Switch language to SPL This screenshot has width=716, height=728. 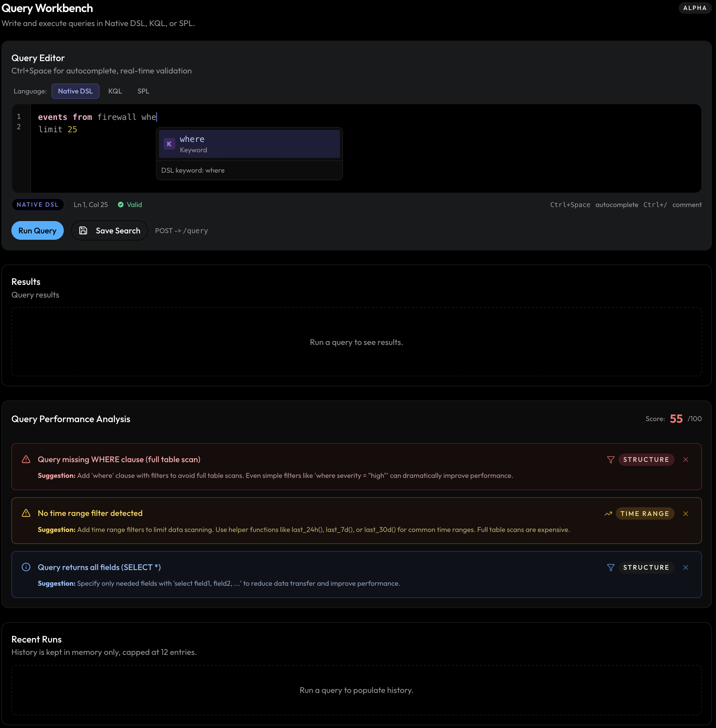[143, 91]
